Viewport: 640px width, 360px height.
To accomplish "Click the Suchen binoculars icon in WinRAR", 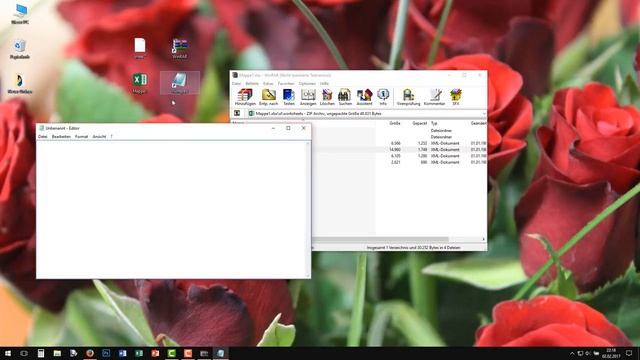I will (345, 97).
